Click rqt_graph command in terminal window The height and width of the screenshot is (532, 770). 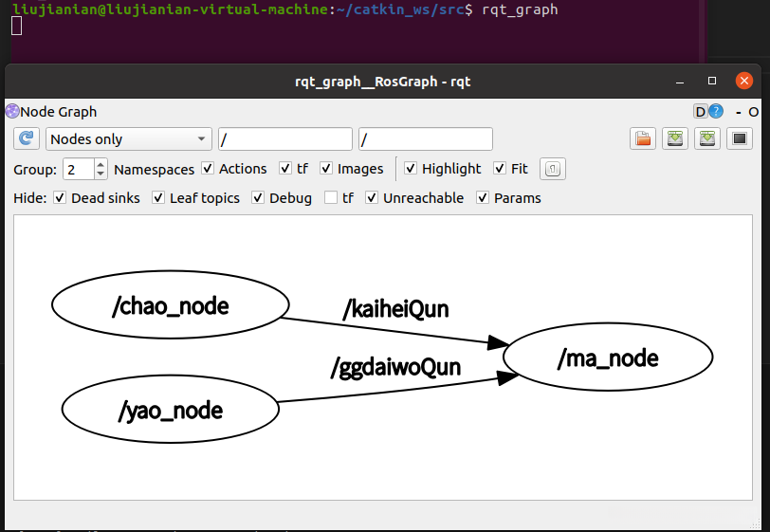(x=520, y=9)
